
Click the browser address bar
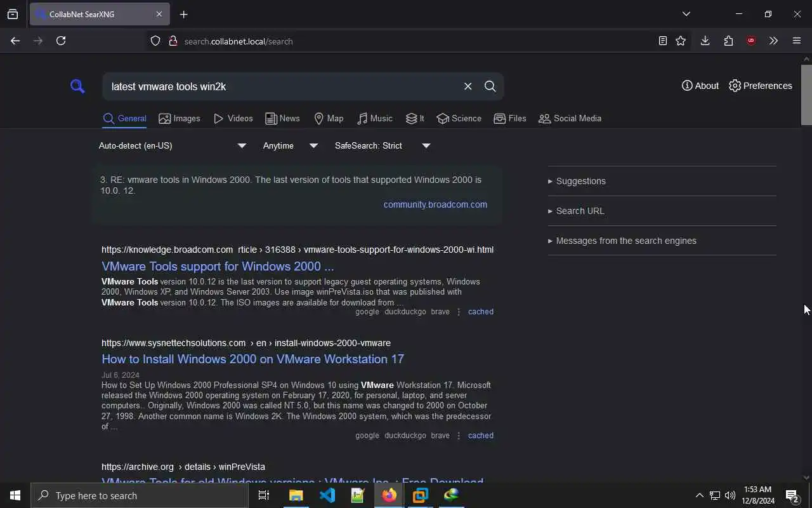click(406, 41)
